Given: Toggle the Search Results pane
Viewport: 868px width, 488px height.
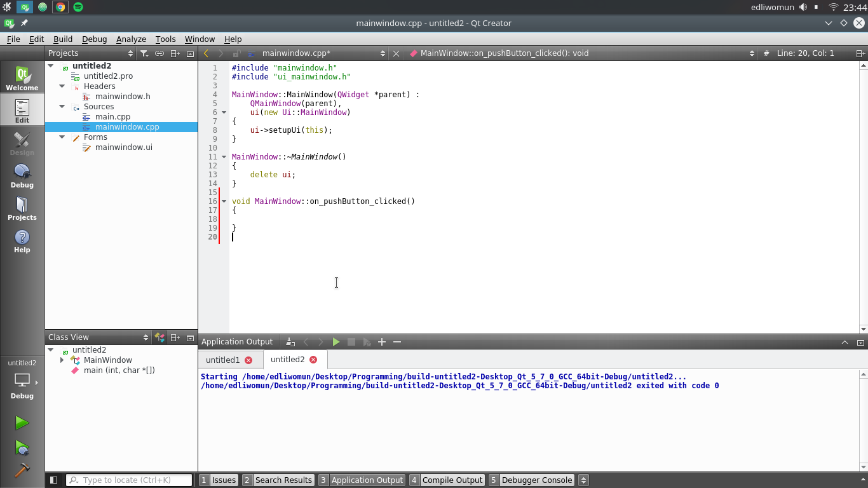Looking at the screenshot, I should 278,480.
